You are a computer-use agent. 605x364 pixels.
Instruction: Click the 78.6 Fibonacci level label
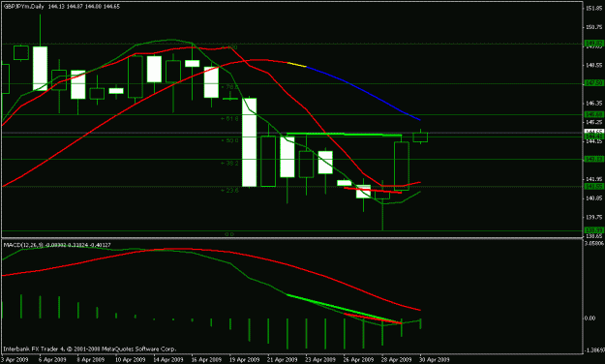230,87
